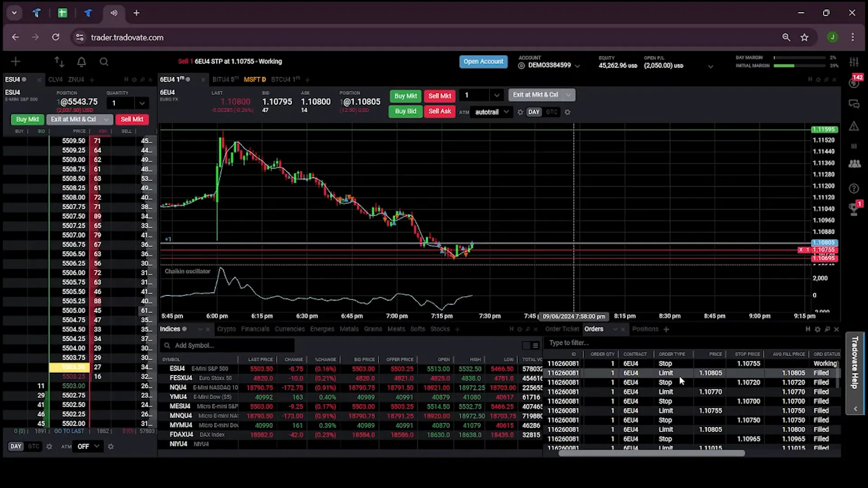Click chart Buy Bid button

tap(406, 111)
